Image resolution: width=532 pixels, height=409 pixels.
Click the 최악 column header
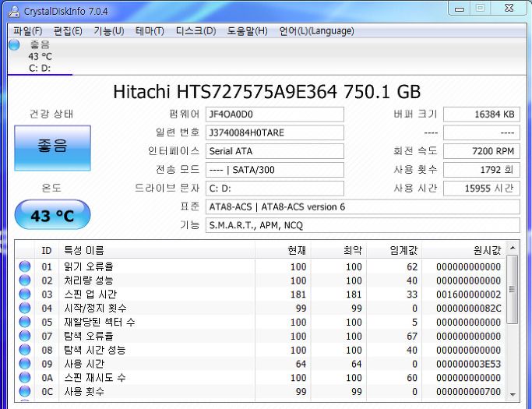click(x=339, y=251)
